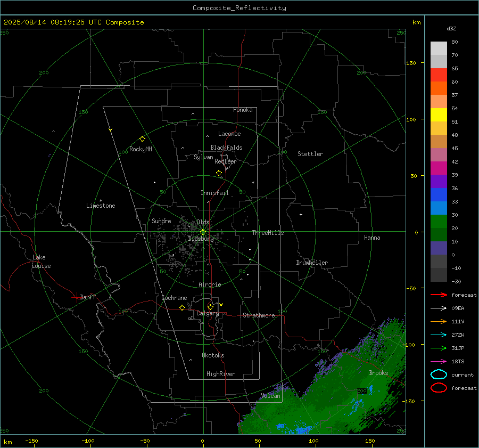Select the yellow dBZ swatch below 54

click(x=439, y=115)
